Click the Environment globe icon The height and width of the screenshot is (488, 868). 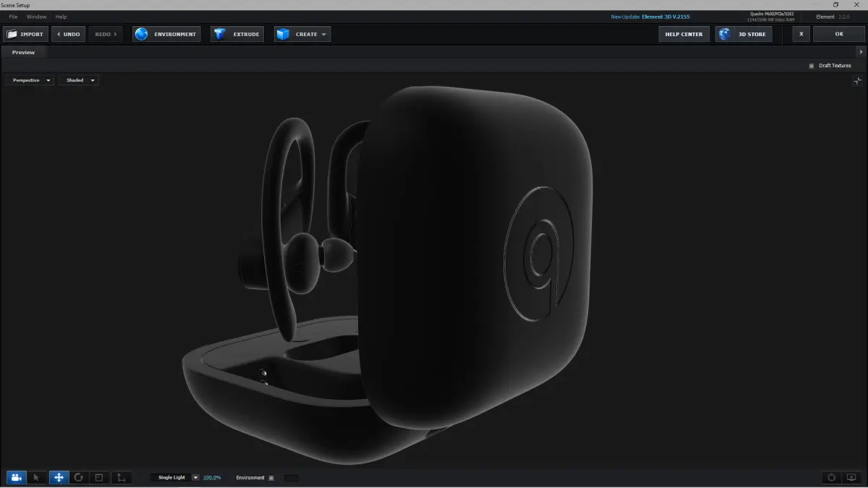tap(142, 34)
